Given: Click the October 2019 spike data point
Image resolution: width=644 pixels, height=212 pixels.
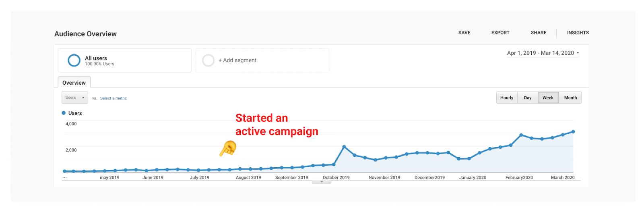Looking at the screenshot, I should (x=344, y=147).
